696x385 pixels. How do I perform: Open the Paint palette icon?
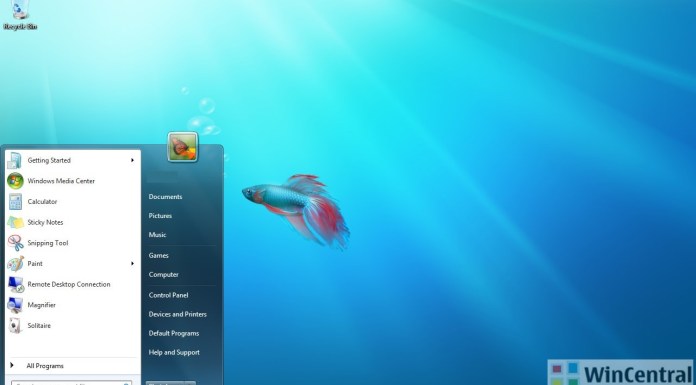[15, 263]
